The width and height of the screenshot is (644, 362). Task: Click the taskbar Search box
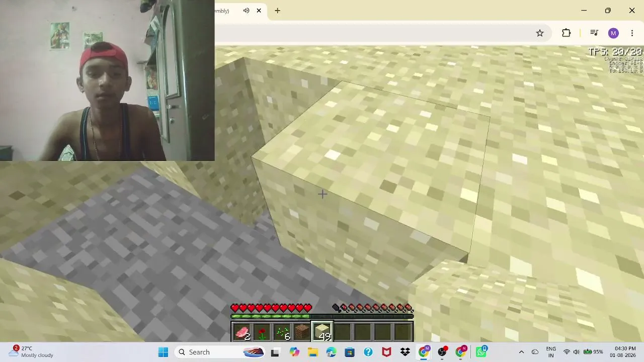220,352
